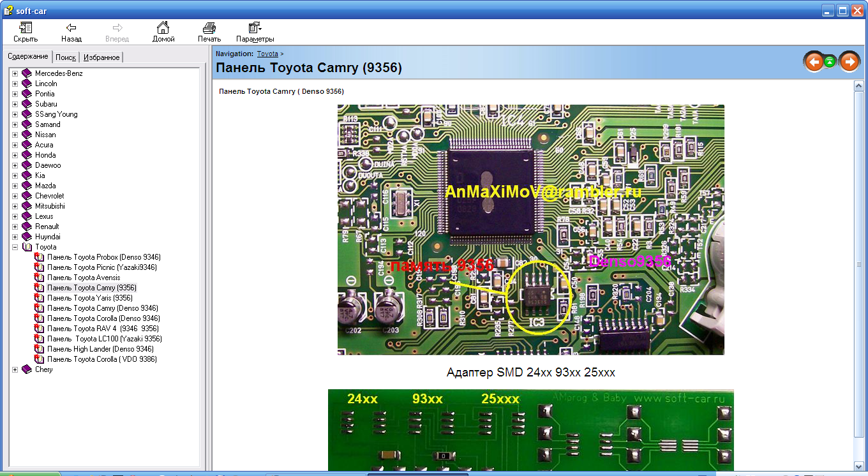This screenshot has height=476, width=868.
Task: Click the Daewoo book icon
Action: click(27, 165)
